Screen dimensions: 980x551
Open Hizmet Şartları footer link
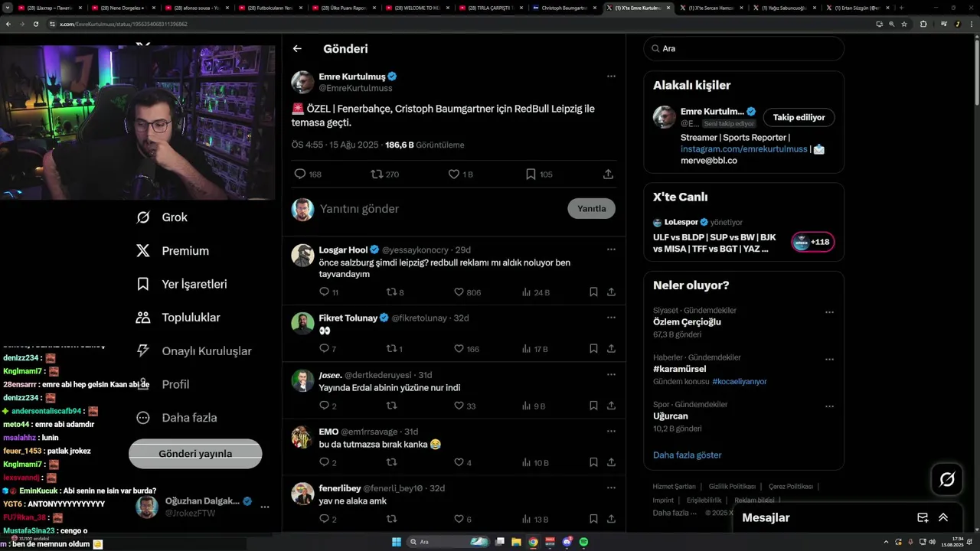point(674,487)
